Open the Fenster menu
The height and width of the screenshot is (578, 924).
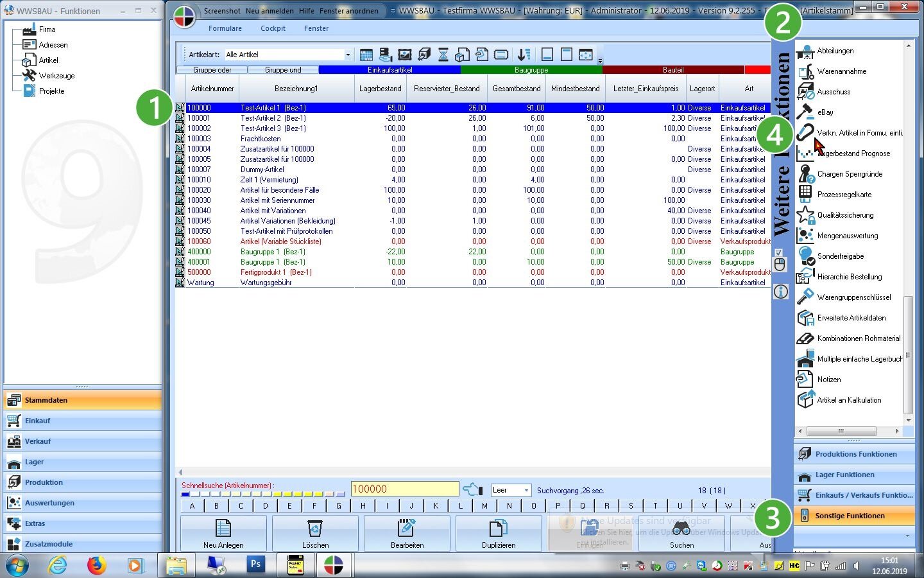click(x=316, y=28)
